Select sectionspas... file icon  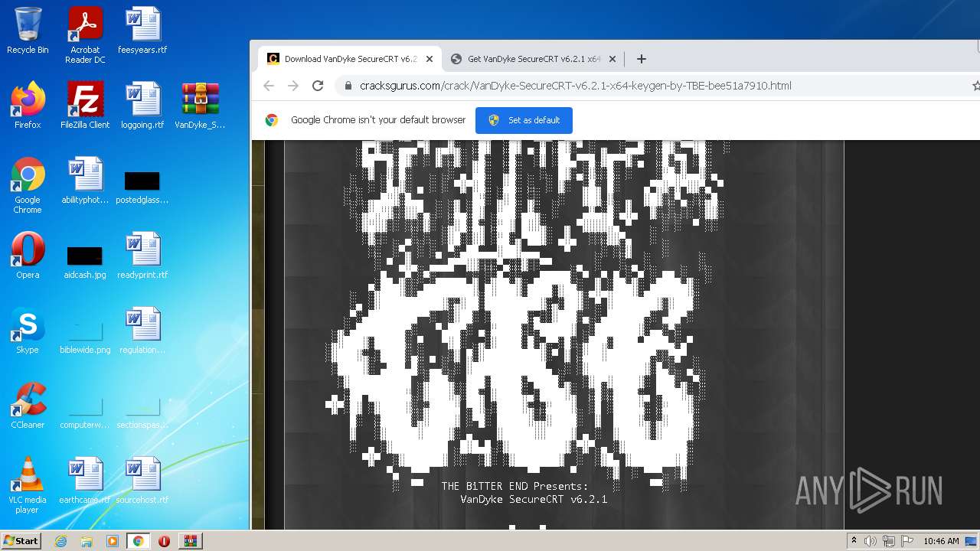point(142,412)
